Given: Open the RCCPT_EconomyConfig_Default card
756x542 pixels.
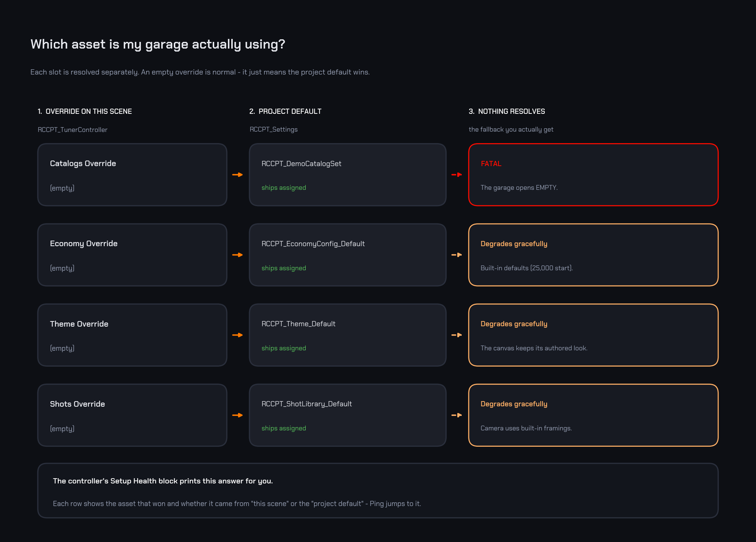Looking at the screenshot, I should (348, 255).
